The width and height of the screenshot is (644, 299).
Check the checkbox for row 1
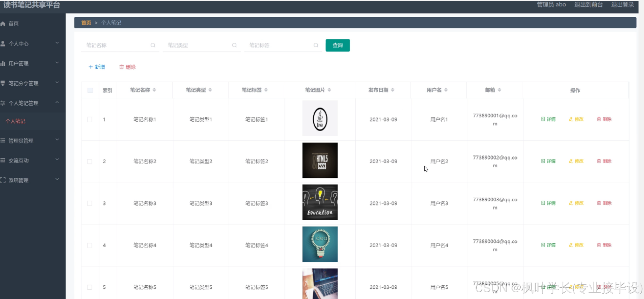click(90, 120)
